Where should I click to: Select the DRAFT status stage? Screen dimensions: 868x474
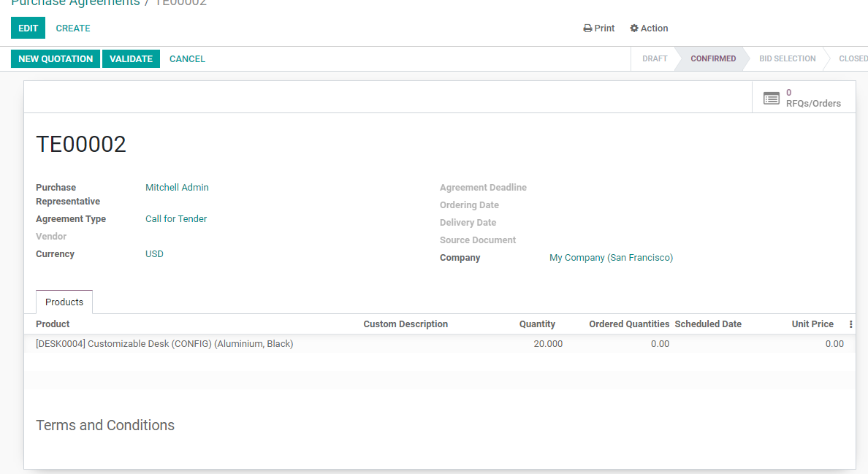pyautogui.click(x=655, y=59)
